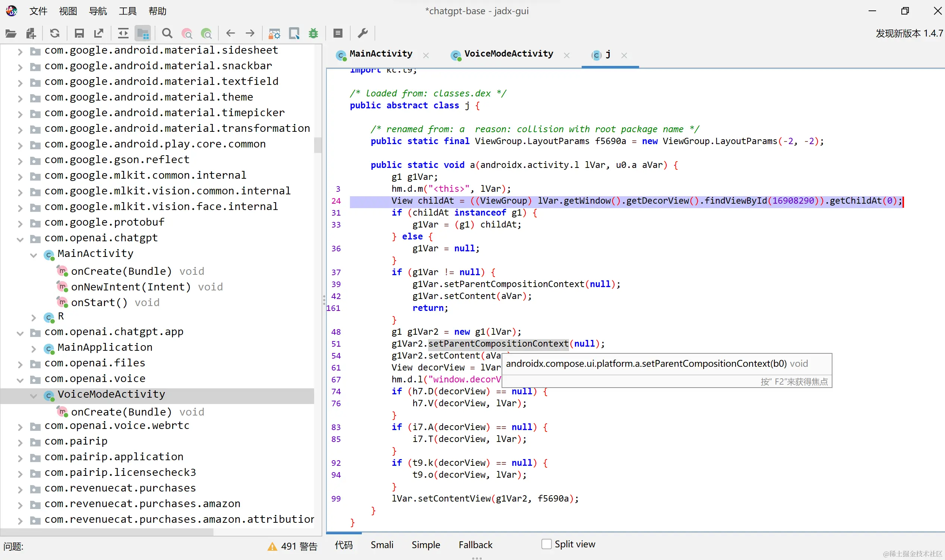Navigate back with the left arrow

point(230,34)
